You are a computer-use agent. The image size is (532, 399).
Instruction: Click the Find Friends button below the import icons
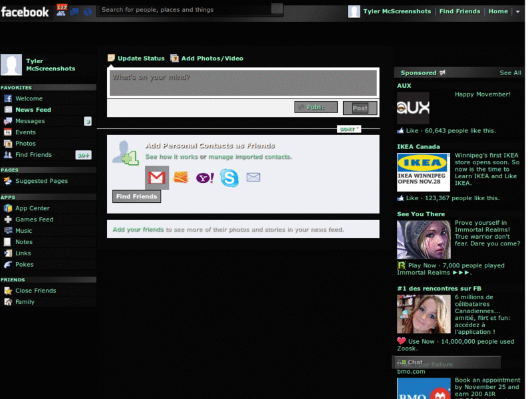(136, 196)
